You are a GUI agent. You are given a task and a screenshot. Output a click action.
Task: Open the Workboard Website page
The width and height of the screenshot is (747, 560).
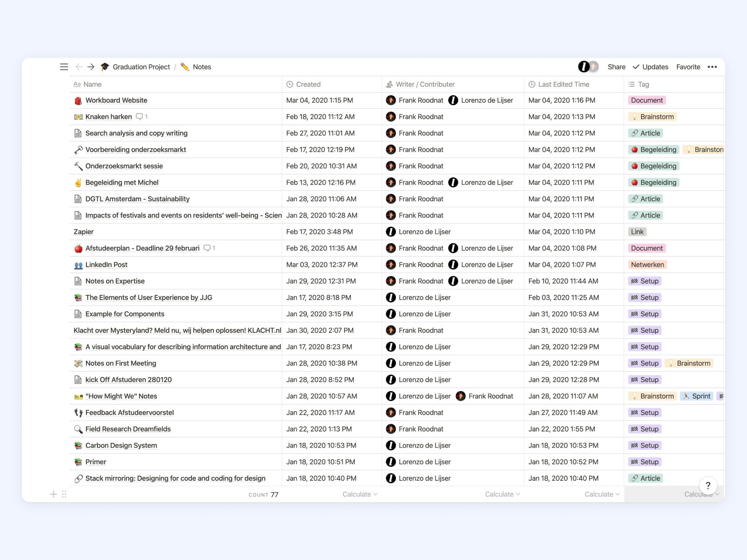116,100
